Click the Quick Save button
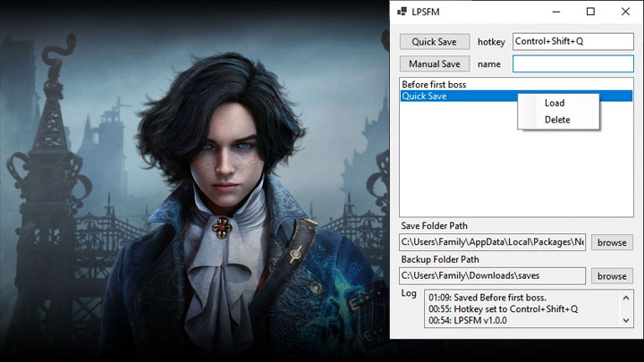This screenshot has height=362, width=644. tap(435, 42)
